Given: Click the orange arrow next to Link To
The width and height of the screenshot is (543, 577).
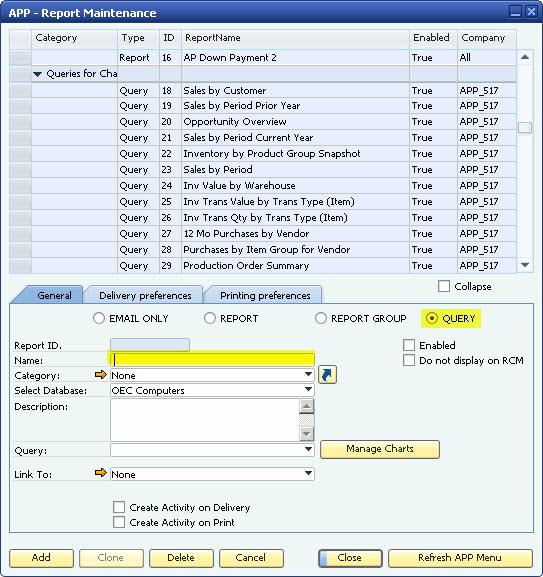Looking at the screenshot, I should (x=100, y=472).
